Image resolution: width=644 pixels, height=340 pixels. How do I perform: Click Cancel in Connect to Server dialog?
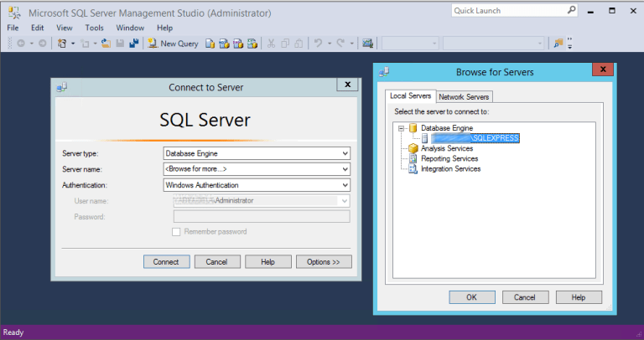tap(217, 261)
